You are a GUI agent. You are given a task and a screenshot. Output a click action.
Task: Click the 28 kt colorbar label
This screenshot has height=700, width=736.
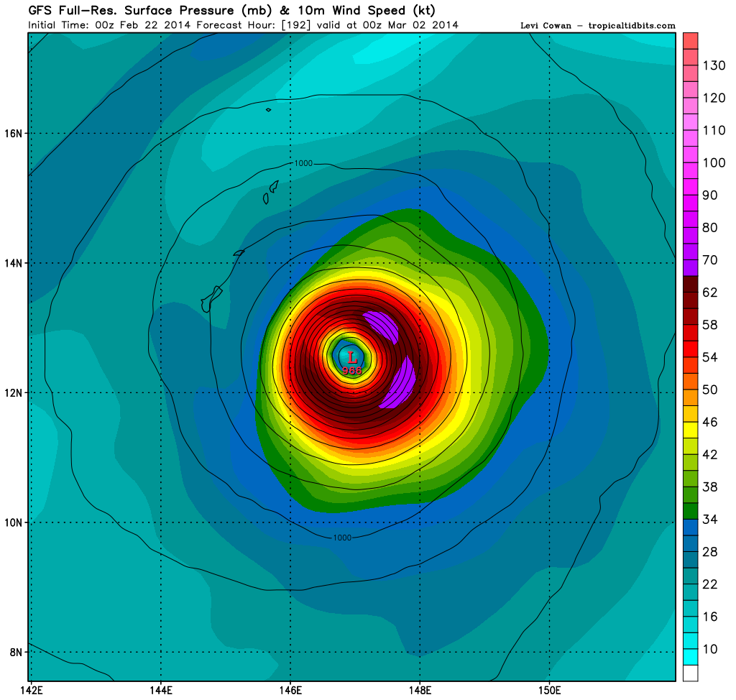pyautogui.click(x=710, y=552)
